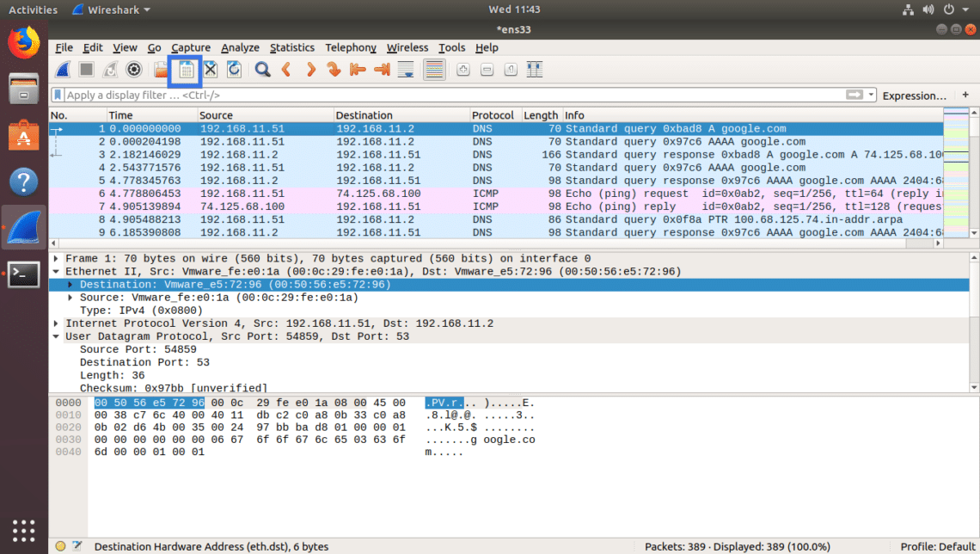Sort by the Time column header
The width and height of the screenshot is (980, 554).
pyautogui.click(x=152, y=115)
